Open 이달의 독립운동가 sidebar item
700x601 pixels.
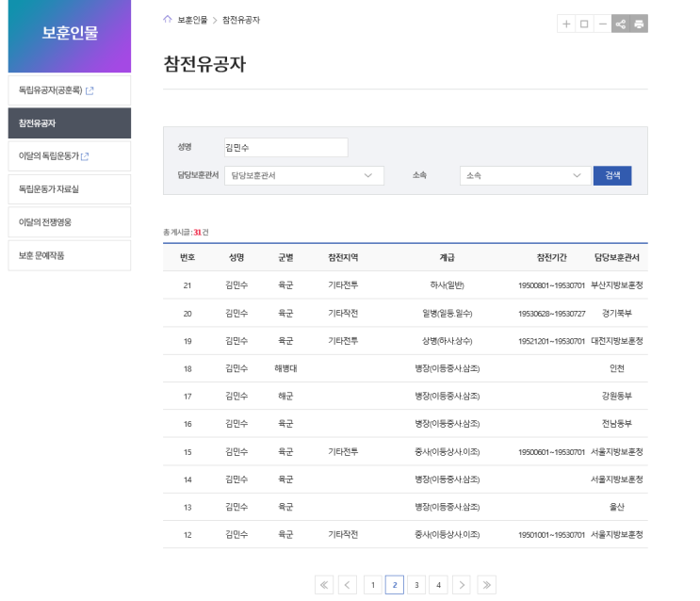70,155
